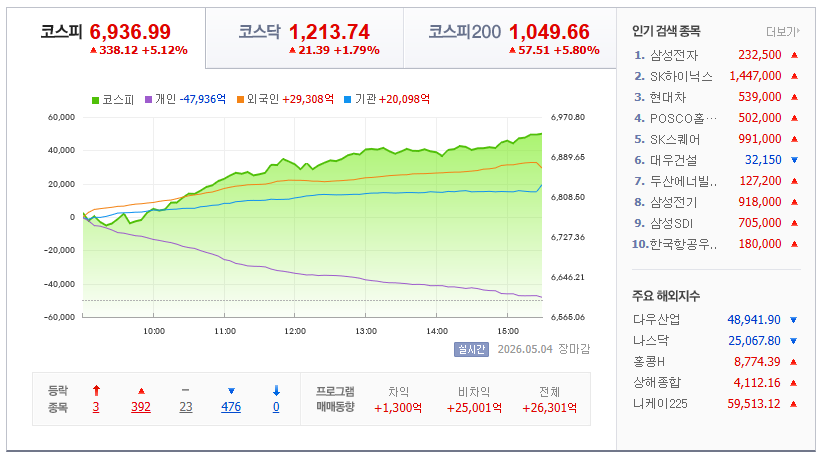Click the up arrow beside 상해종합 4,112.16
This screenshot has height=456, width=823.
pyautogui.click(x=794, y=383)
